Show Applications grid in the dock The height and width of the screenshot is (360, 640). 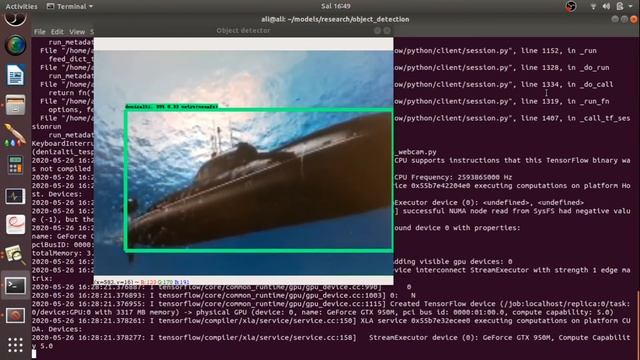pos(16,345)
